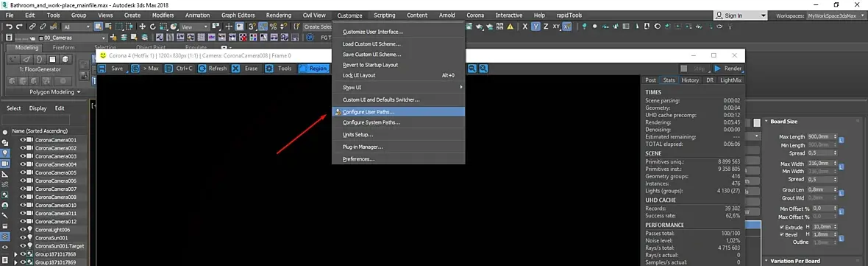Image resolution: width=868 pixels, height=266 pixels.
Task: Restrict to Z axis button
Action: click(x=546, y=27)
